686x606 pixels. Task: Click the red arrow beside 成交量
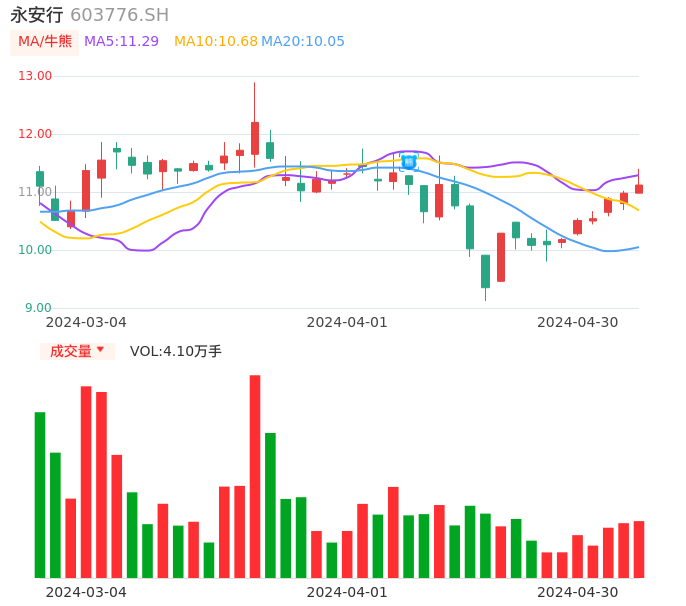[x=100, y=350]
